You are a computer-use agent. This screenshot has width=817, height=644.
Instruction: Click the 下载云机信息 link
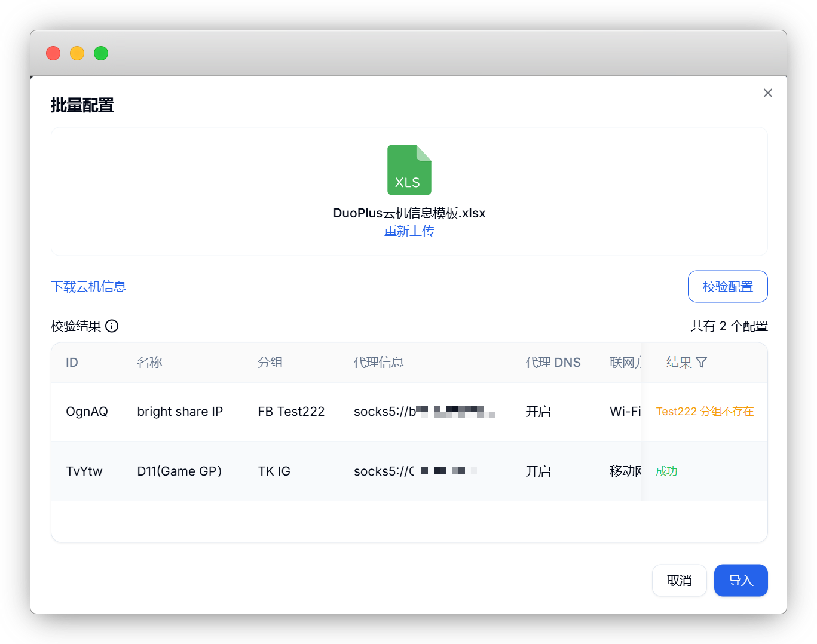88,287
